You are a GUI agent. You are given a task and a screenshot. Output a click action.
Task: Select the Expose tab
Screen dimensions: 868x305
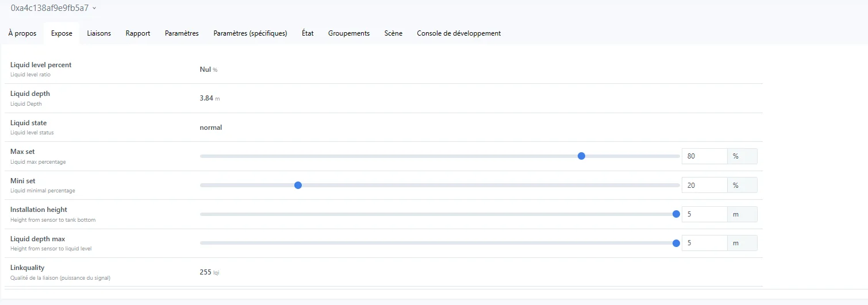62,33
